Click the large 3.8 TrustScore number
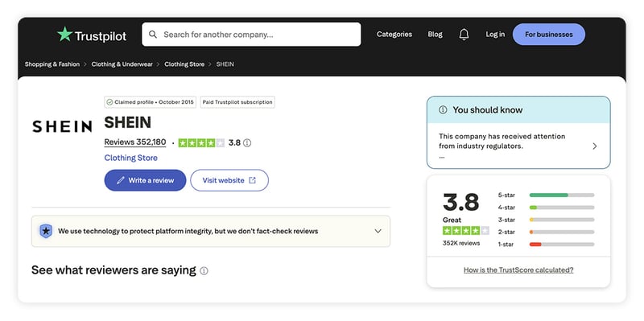 click(x=460, y=203)
